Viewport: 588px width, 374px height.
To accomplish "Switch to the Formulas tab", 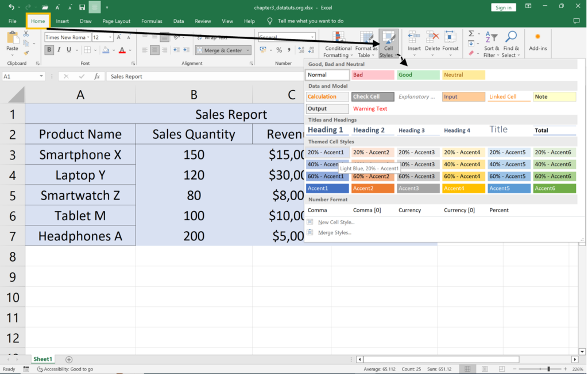I will [x=152, y=21].
